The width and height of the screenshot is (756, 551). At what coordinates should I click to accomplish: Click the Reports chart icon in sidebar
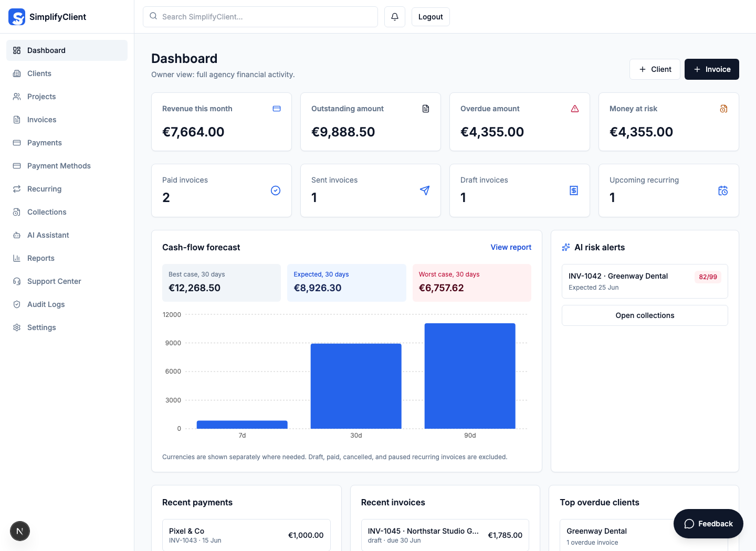coord(17,258)
